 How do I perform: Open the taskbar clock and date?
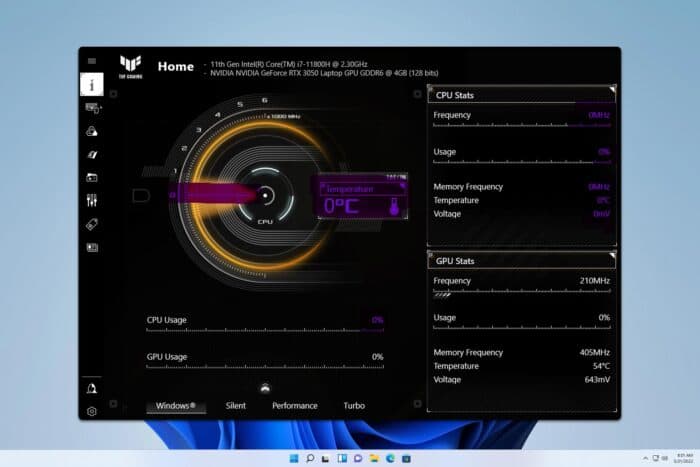point(683,458)
